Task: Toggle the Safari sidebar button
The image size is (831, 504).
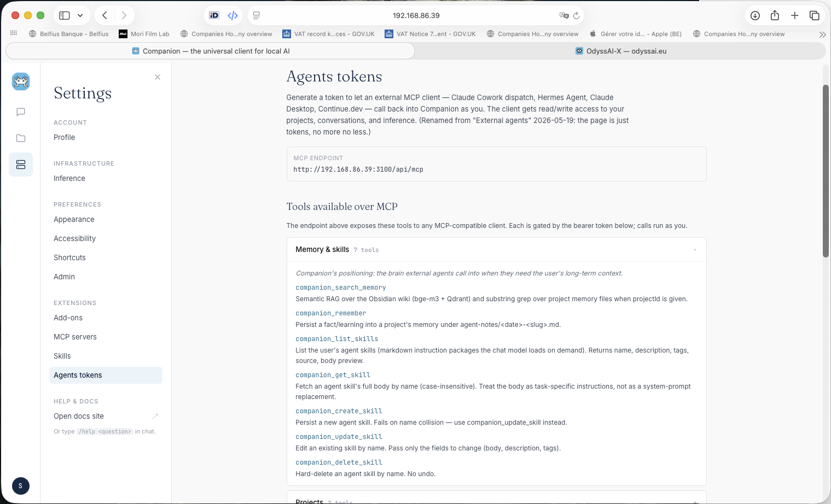Action: tap(65, 15)
